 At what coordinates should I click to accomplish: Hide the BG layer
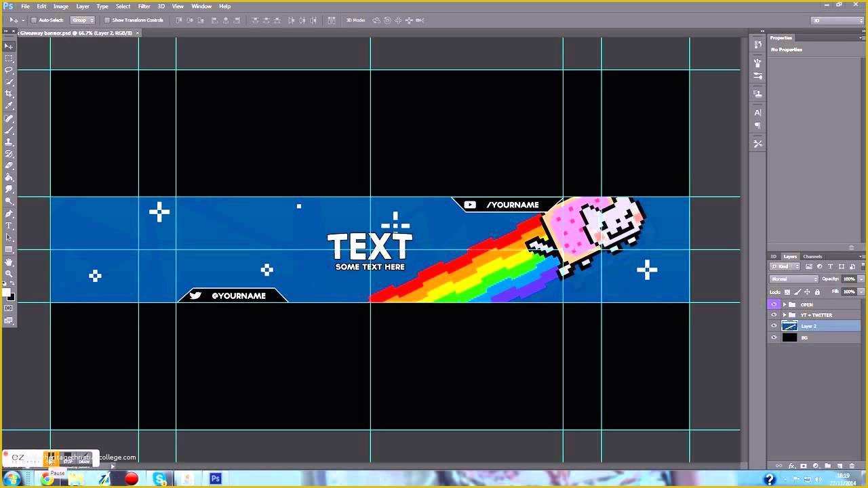click(774, 338)
